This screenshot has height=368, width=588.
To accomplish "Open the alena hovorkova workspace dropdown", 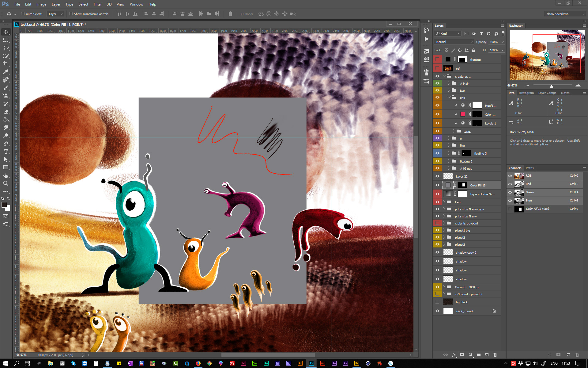I will (565, 14).
